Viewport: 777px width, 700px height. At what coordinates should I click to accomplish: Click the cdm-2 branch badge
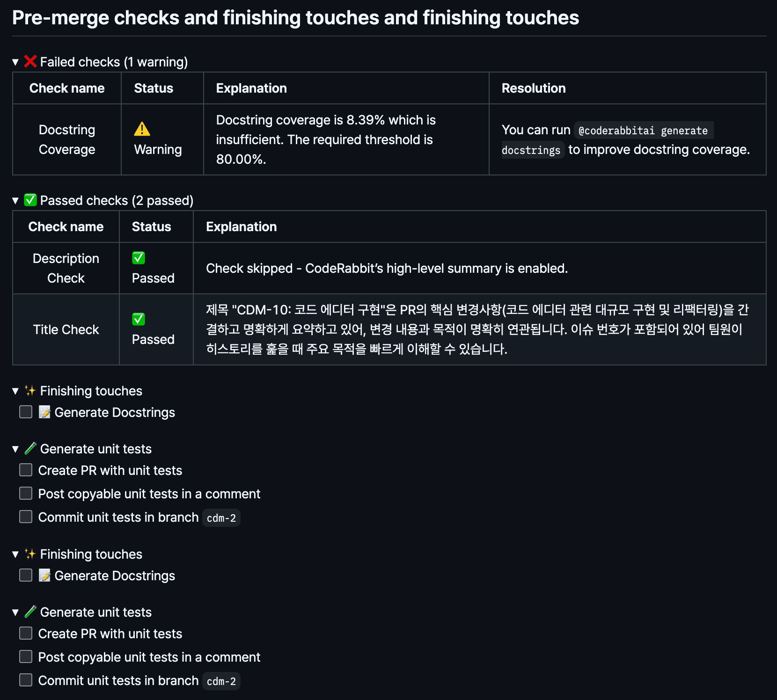coord(221,518)
